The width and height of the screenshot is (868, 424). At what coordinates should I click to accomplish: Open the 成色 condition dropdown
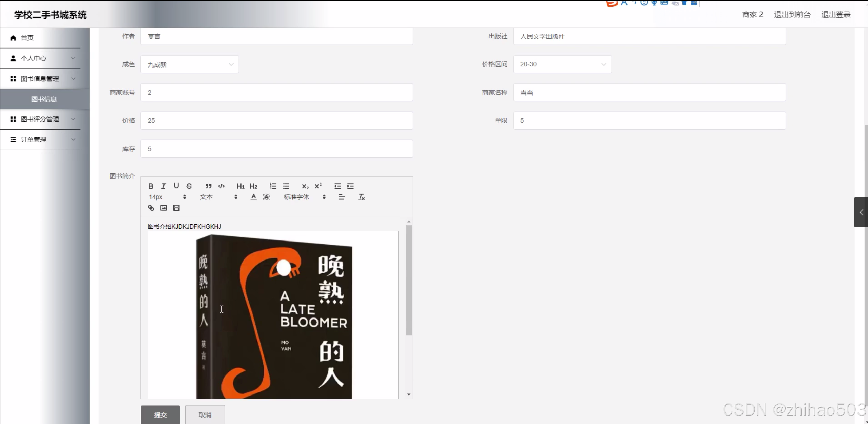[190, 64]
